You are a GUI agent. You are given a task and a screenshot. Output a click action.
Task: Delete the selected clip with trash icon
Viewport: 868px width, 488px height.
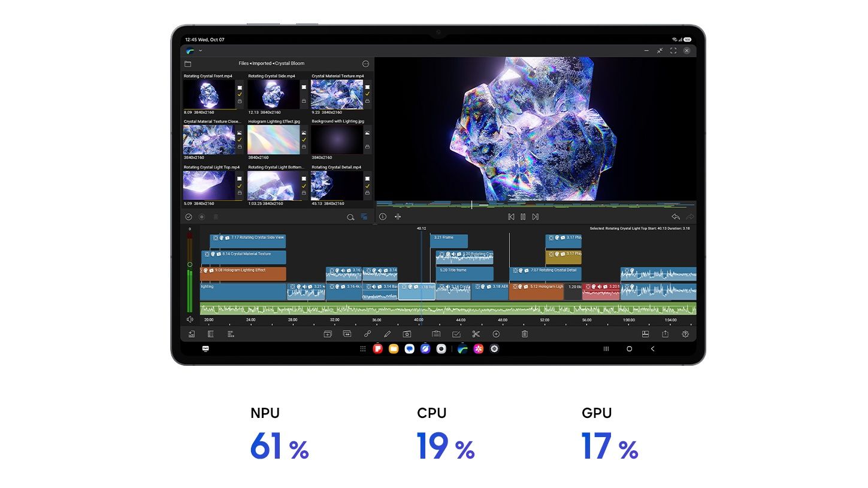(x=524, y=334)
